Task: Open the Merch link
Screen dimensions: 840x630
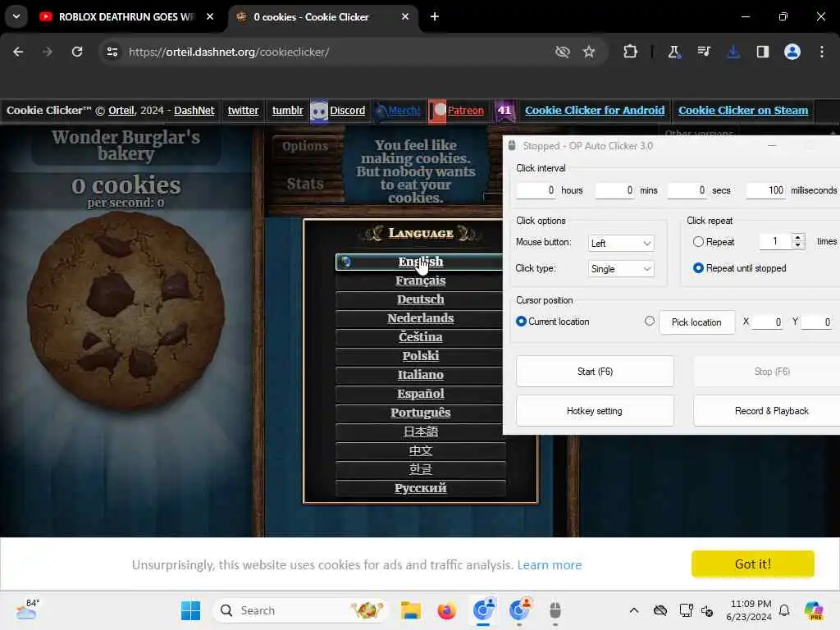Action: coord(404,111)
